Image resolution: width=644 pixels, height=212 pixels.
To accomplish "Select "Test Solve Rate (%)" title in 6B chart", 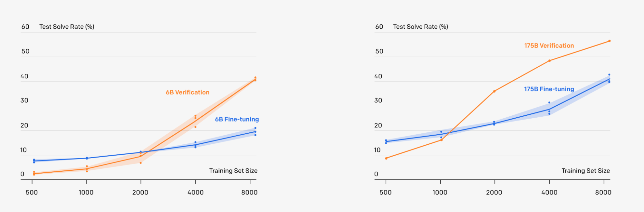I will coord(67,27).
